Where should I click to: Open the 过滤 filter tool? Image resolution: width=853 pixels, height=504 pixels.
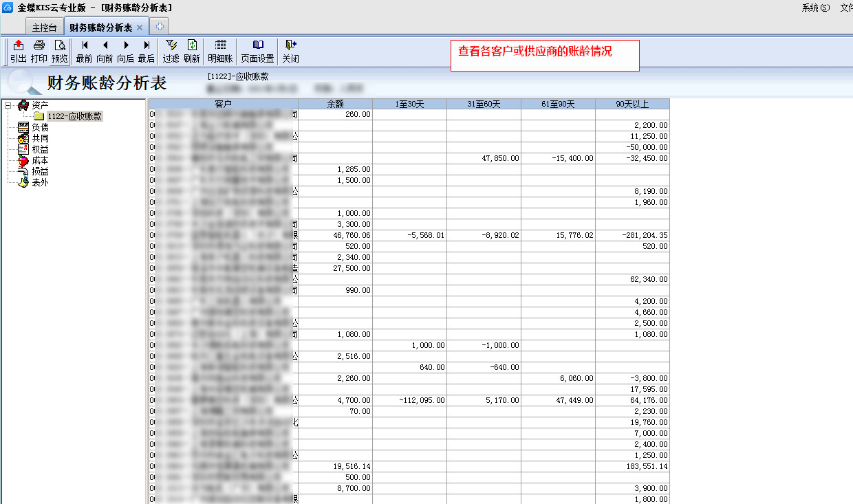(171, 51)
